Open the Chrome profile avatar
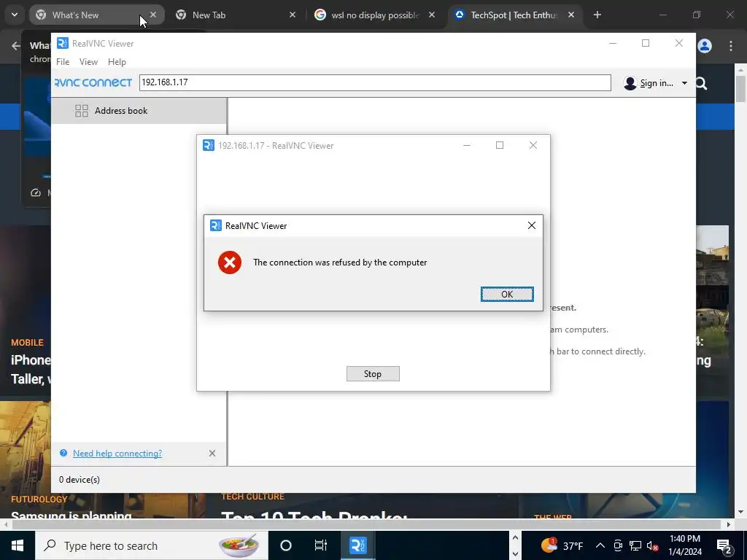The image size is (747, 560). [705, 46]
